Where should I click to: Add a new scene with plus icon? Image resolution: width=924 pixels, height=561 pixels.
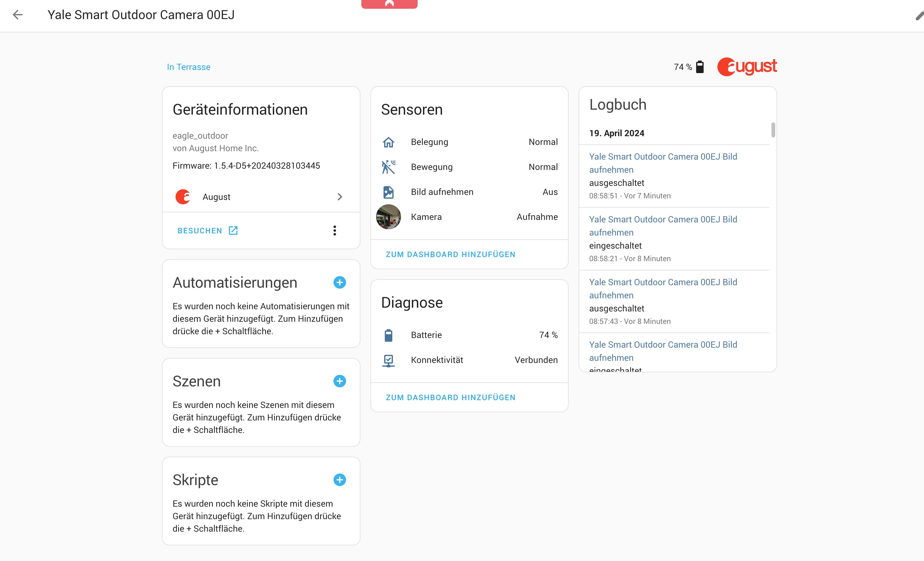click(x=339, y=381)
